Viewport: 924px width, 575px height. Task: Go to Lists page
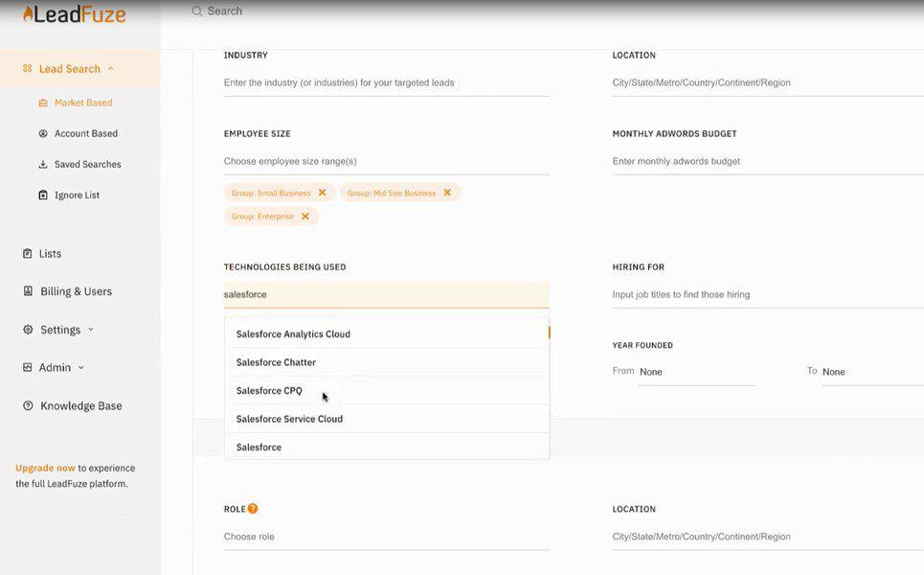coord(50,254)
